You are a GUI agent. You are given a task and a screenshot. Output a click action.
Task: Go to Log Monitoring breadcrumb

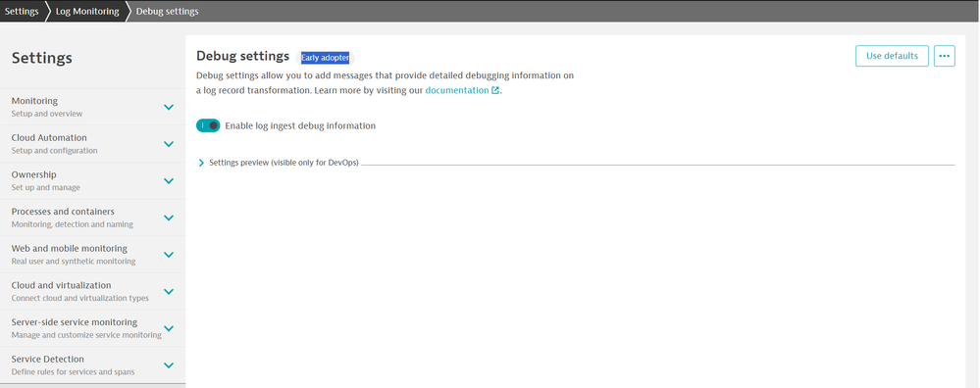(x=87, y=11)
